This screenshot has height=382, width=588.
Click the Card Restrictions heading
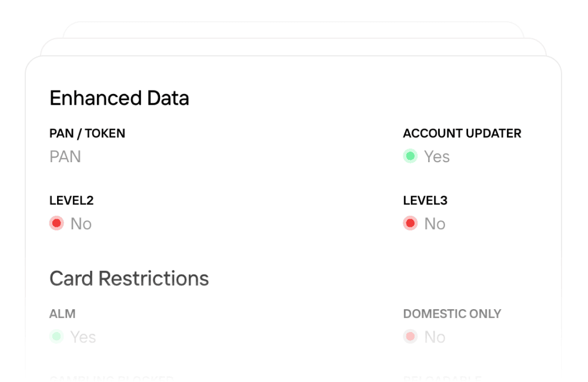coord(129,278)
